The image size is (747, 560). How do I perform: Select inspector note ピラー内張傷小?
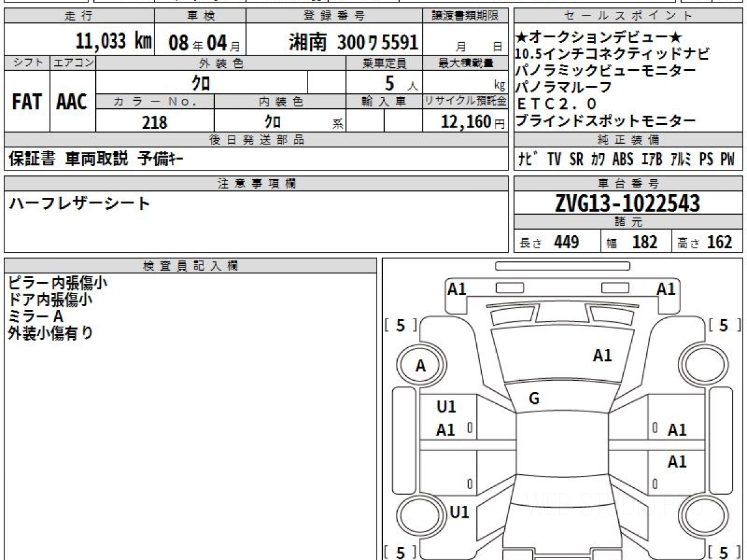tap(57, 282)
